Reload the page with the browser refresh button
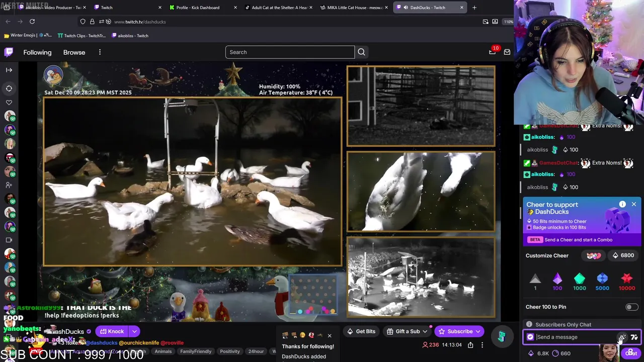Screen dimensions: 644x362 (x=32, y=22)
